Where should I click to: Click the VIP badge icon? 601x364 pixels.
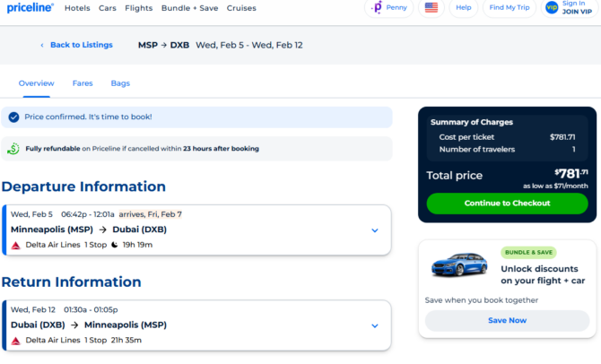pyautogui.click(x=552, y=7)
